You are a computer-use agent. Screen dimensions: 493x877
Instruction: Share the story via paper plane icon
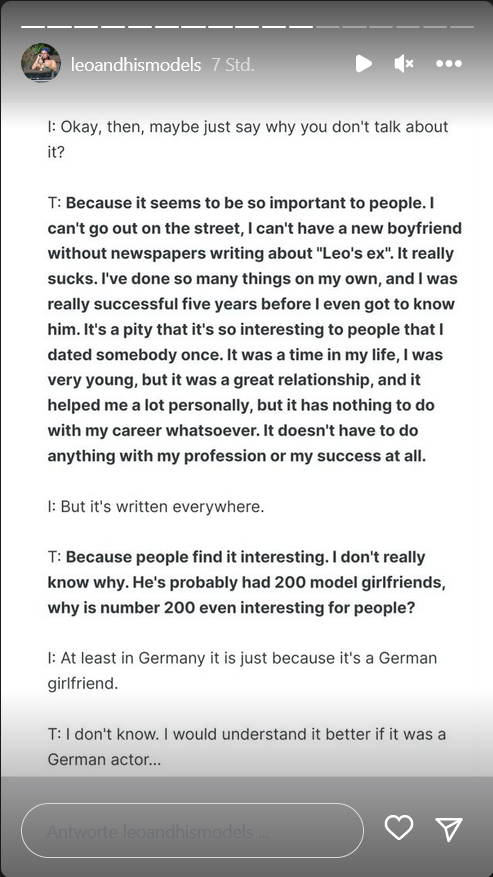(449, 828)
